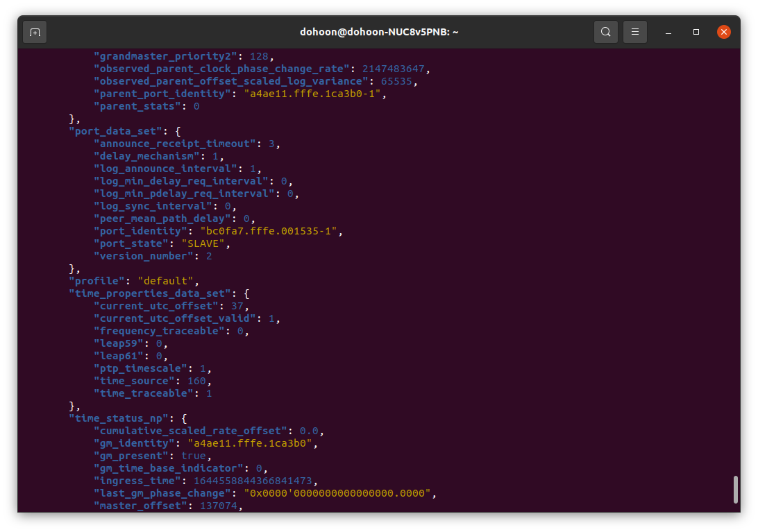The image size is (758, 532).
Task: Click the maximize window icon
Action: pyautogui.click(x=696, y=31)
